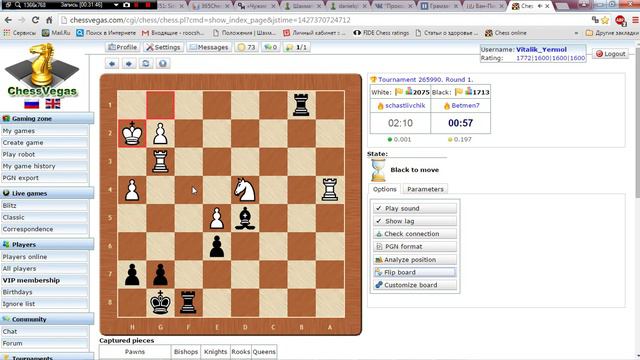Toggle the Play sound option

pos(415,208)
